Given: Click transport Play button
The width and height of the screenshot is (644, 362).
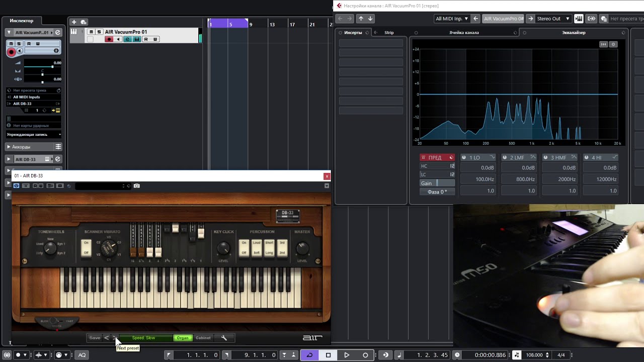Looking at the screenshot, I should point(347,355).
